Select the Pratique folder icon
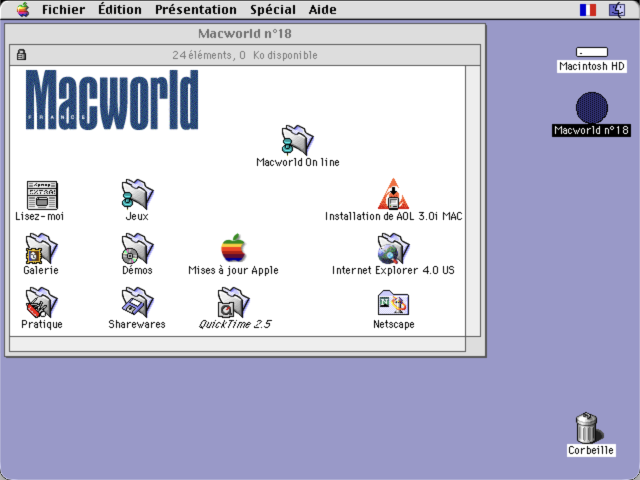This screenshot has height=480, width=640. [41, 302]
